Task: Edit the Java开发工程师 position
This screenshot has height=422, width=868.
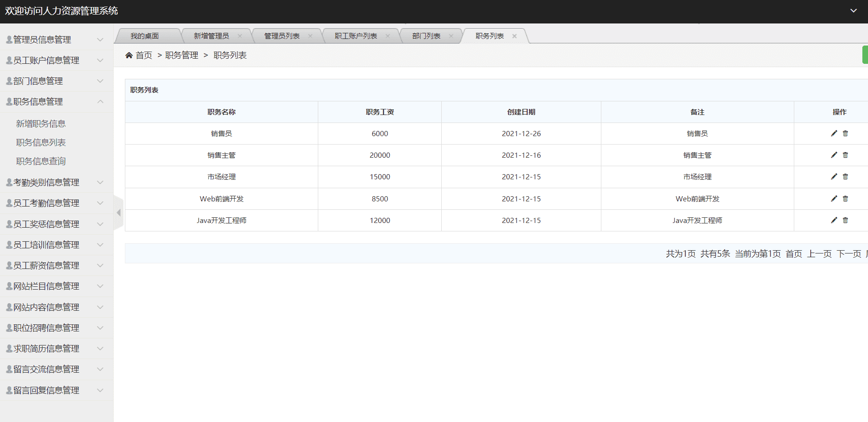Action: [834, 220]
